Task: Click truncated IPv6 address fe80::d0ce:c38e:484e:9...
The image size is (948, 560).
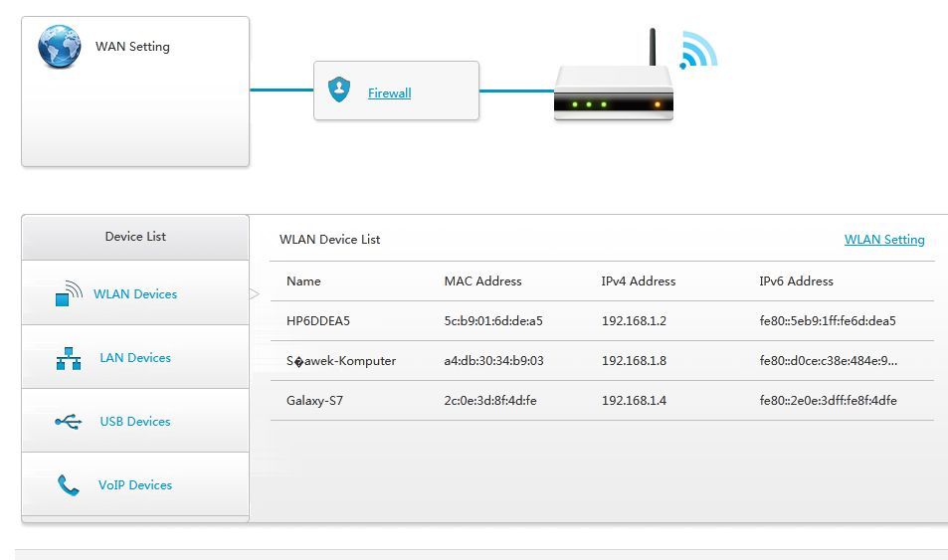Action: [829, 361]
